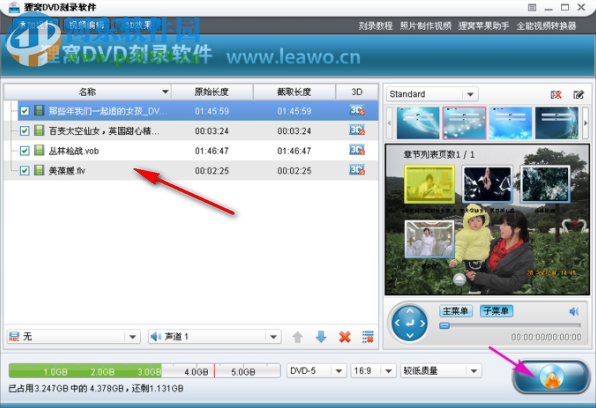Select the 美葆媛.flv file name

(x=67, y=171)
